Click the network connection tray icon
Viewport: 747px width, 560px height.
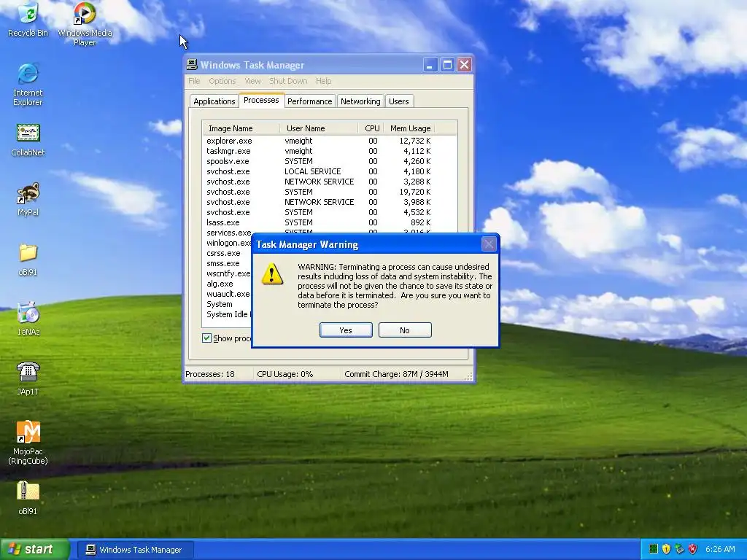[x=679, y=549]
